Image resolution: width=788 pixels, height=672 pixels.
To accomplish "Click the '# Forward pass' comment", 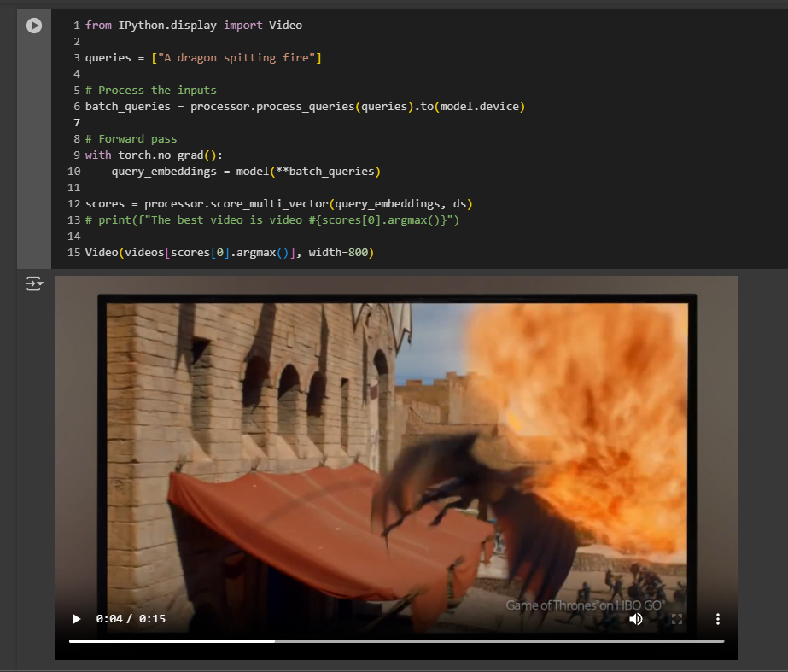I will click(x=131, y=138).
